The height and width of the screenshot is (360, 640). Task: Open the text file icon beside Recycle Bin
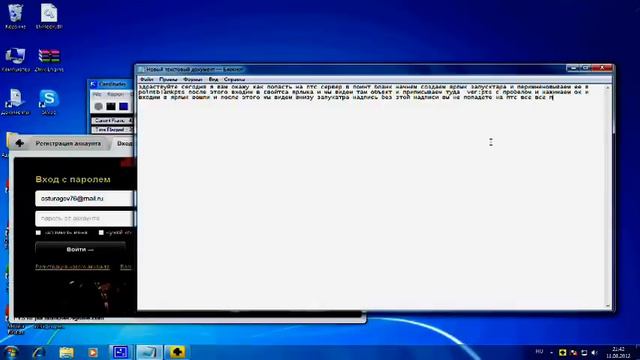tap(49, 16)
